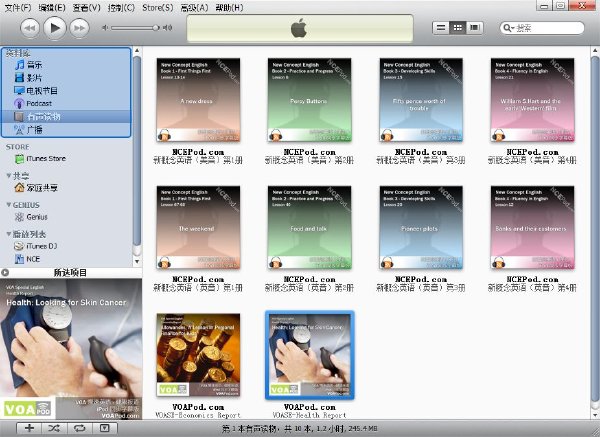Viewport: 600px width, 437px height.
Task: Open Genius in the sidebar
Action: (31, 217)
